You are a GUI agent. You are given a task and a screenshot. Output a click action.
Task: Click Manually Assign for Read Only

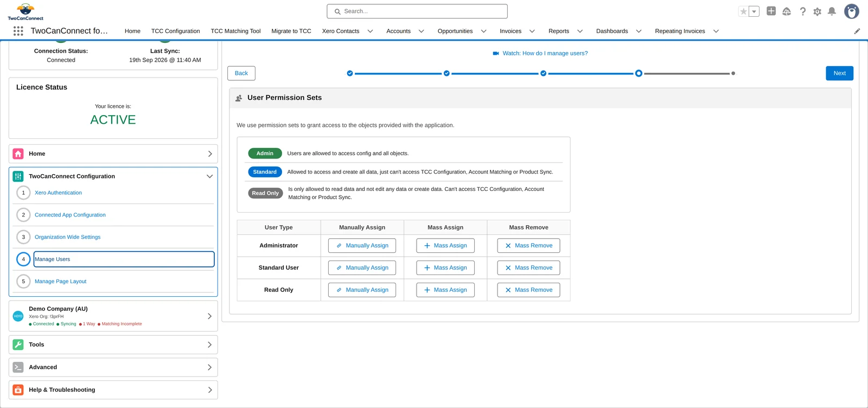coord(362,290)
